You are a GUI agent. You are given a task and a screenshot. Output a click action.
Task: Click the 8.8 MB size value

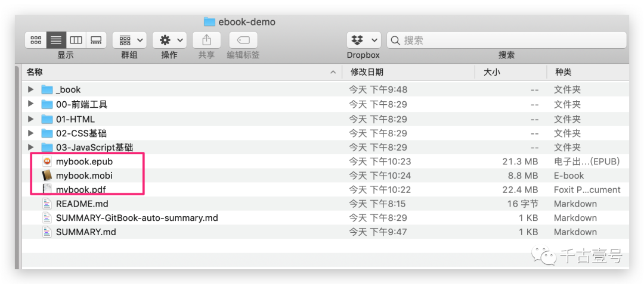[x=523, y=176]
